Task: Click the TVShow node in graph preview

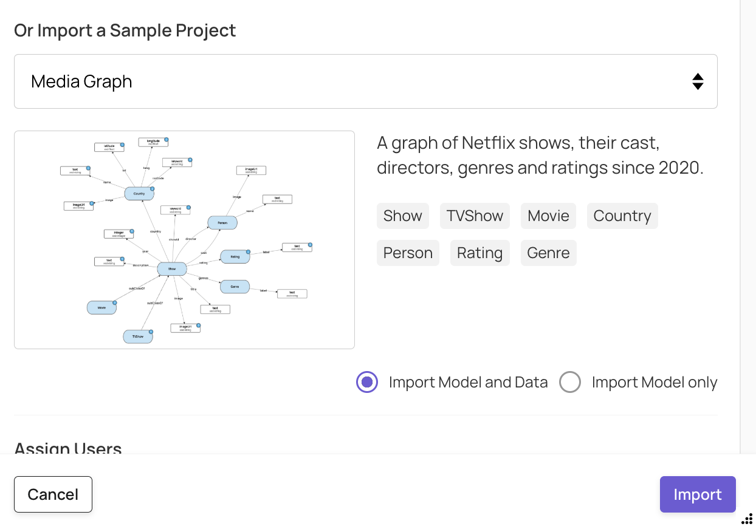Action: tap(138, 336)
